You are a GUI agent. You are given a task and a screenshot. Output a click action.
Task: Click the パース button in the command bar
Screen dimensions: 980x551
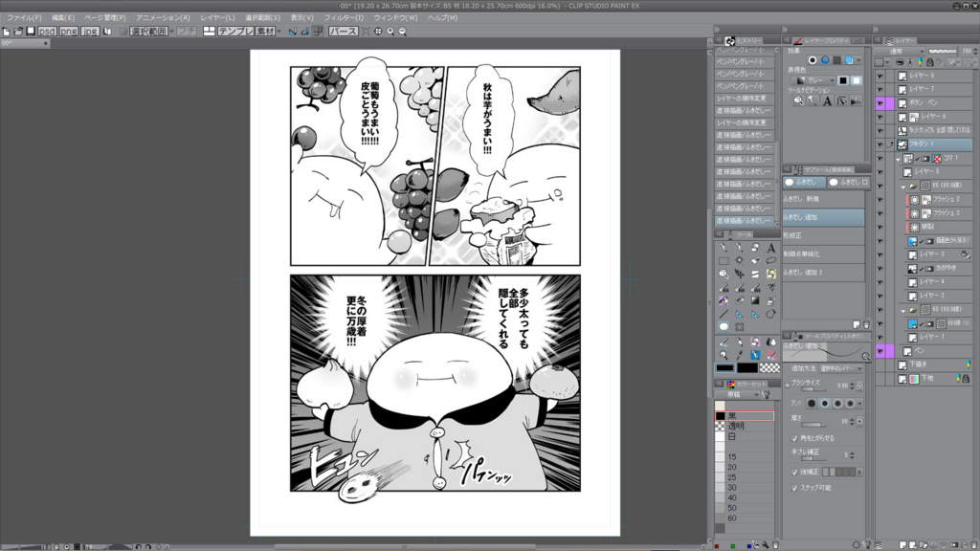344,32
